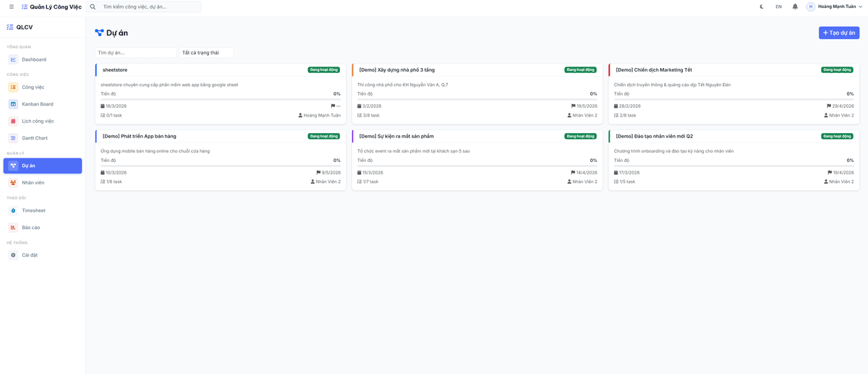Click status badge on sheetstore card

(324, 69)
